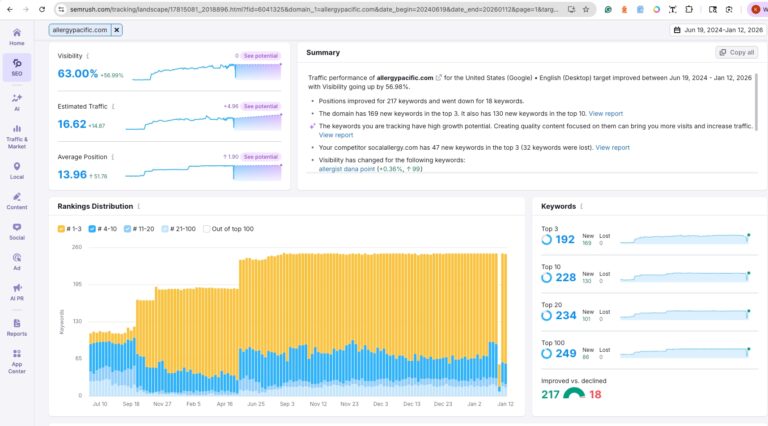Image resolution: width=768 pixels, height=426 pixels.
Task: Click Copy all in Summary
Action: [x=737, y=52]
